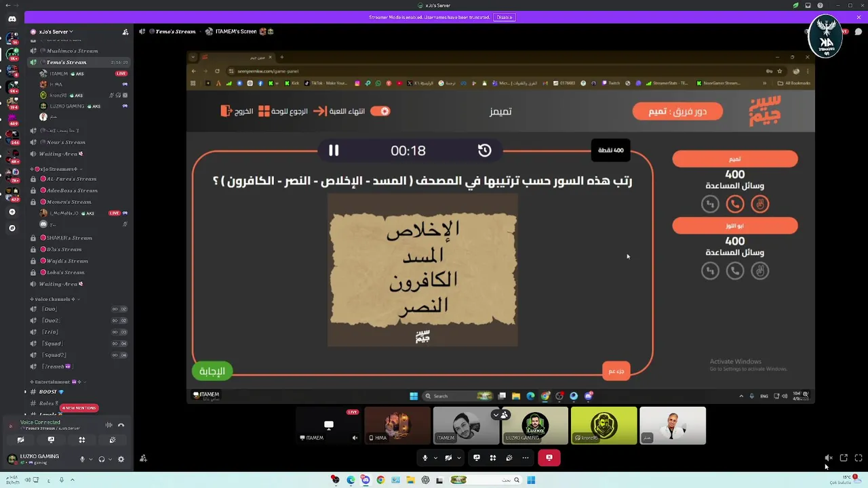This screenshot has width=868, height=488.
Task: Open output device arrow beside user-panel headphones
Action: (x=110, y=459)
